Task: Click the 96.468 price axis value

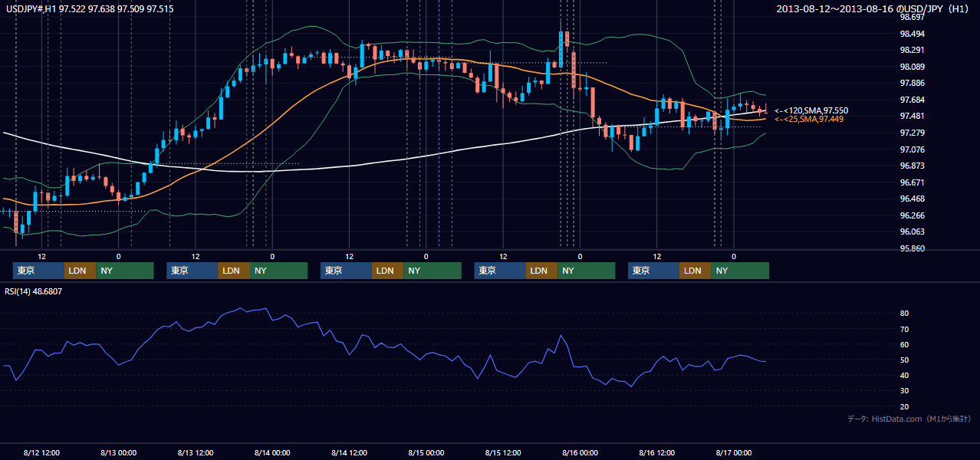Action: click(x=911, y=199)
